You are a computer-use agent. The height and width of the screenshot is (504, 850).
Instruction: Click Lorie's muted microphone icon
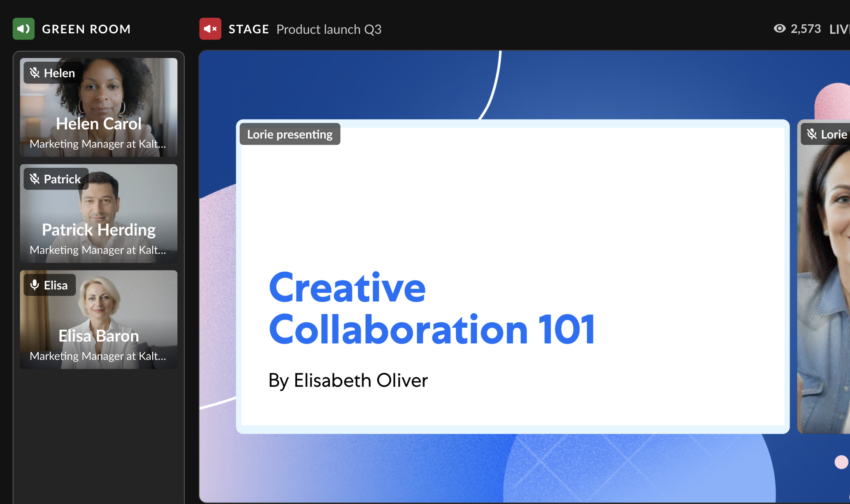[x=812, y=134]
